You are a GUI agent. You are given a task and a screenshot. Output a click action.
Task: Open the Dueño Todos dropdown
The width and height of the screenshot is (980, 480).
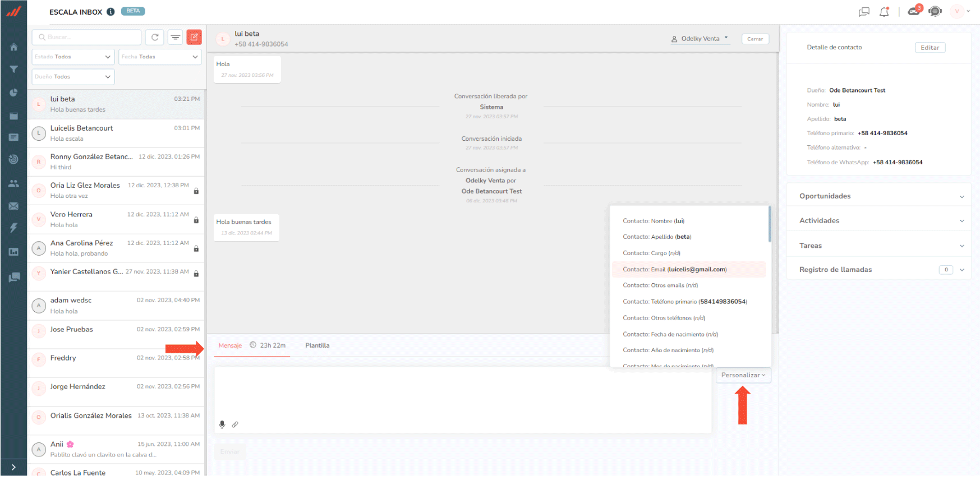pyautogui.click(x=73, y=77)
